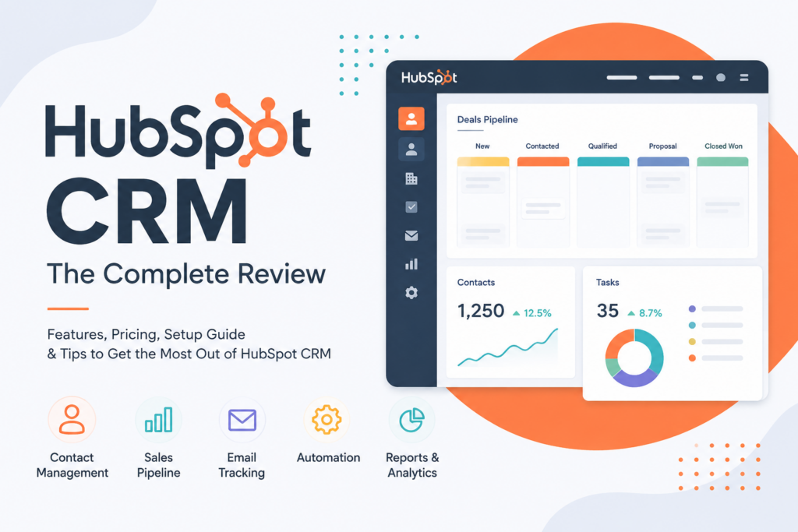Click the blue Proposal stage color bar

click(663, 162)
